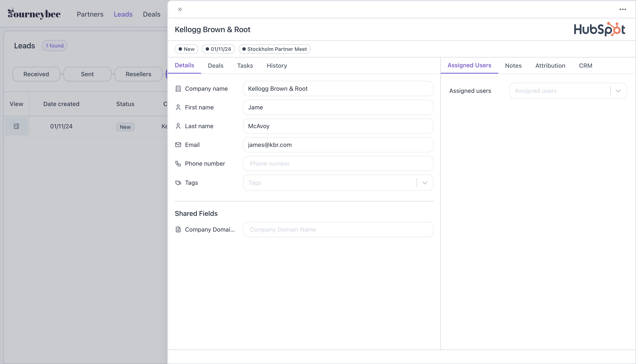Go to Leads in top navigation
Viewport: 636px width, 364px height.
click(x=123, y=14)
